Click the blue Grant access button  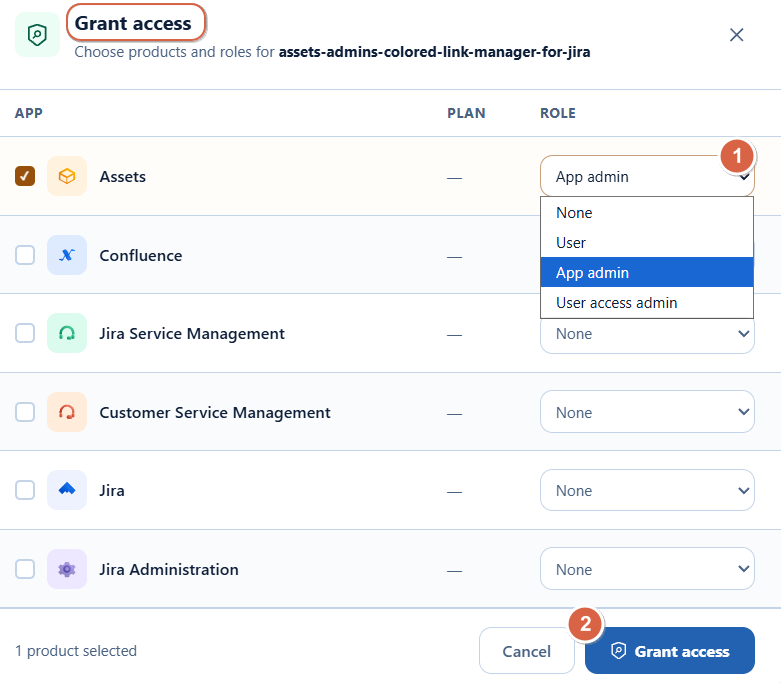(x=669, y=651)
